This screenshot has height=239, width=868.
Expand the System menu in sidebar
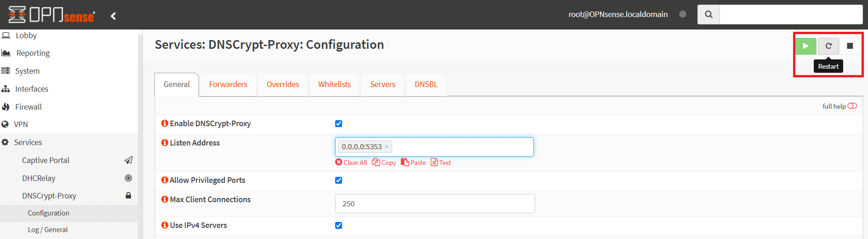tap(27, 71)
